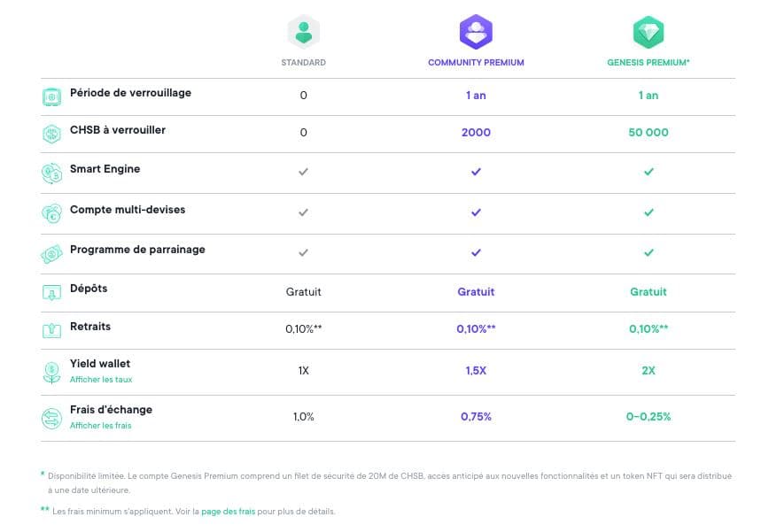Click the Programme de parrainage icon
Screen dimensions: 769x532
(x=52, y=254)
